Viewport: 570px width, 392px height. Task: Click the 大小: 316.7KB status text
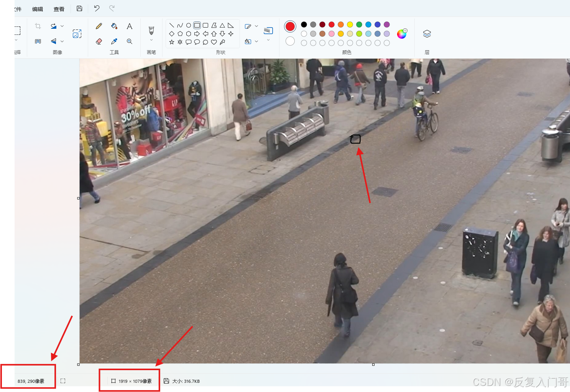tap(186, 381)
